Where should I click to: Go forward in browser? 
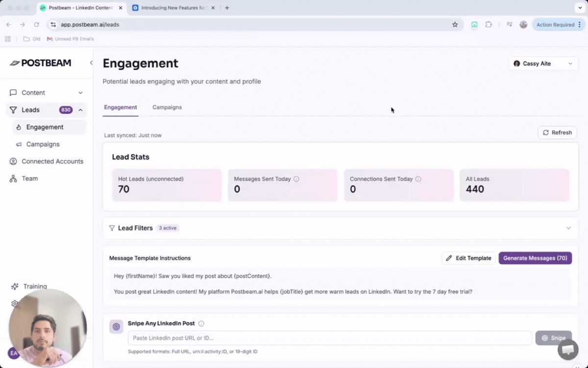coord(23,25)
